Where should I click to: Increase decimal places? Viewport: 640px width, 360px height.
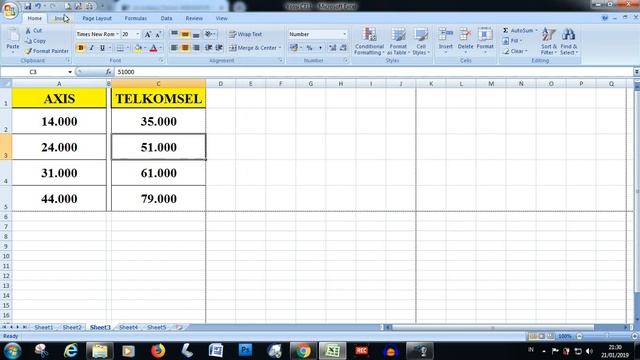333,48
